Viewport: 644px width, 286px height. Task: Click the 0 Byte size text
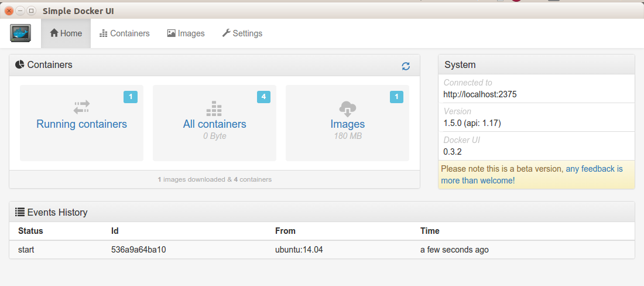214,136
